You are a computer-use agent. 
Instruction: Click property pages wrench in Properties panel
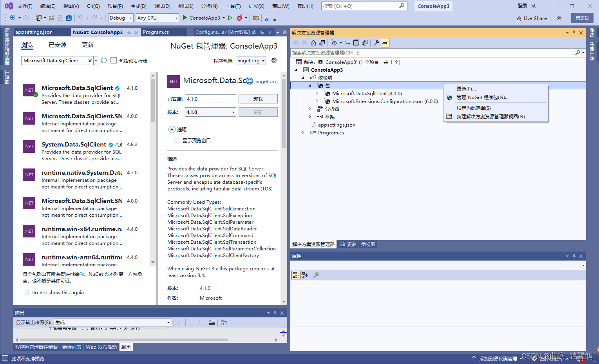[x=316, y=275]
